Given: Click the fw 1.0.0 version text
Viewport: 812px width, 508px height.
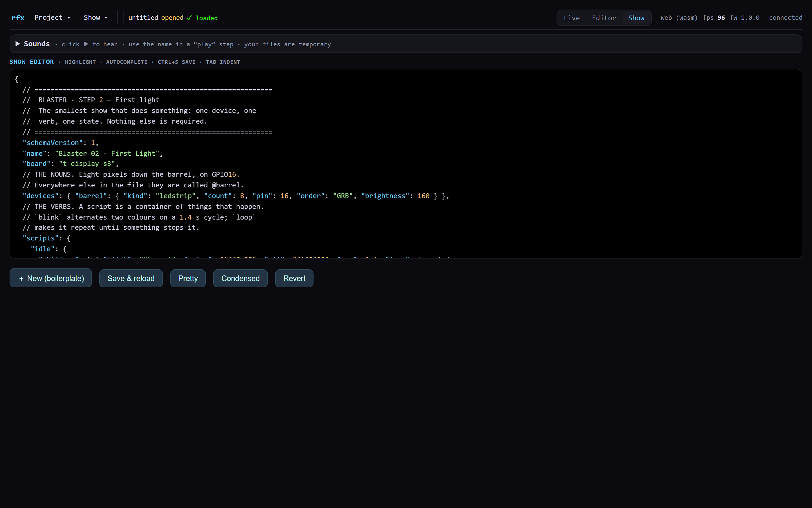Looking at the screenshot, I should coord(745,17).
